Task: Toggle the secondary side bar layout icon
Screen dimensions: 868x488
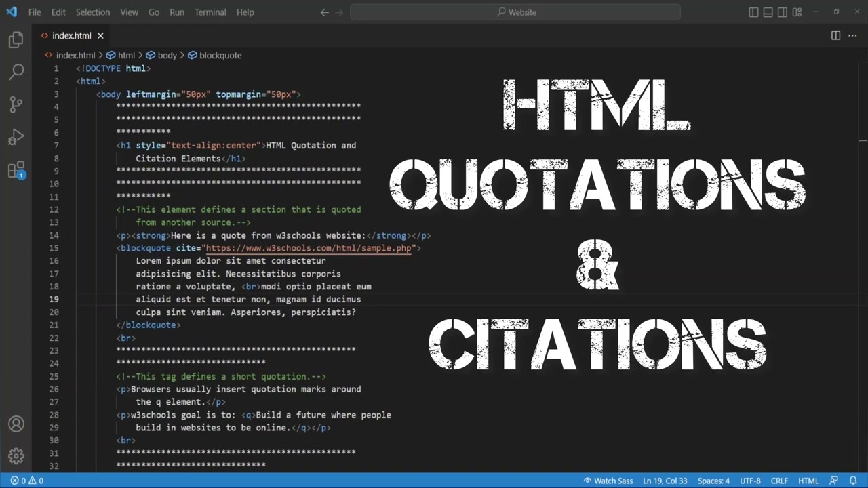Action: [783, 12]
